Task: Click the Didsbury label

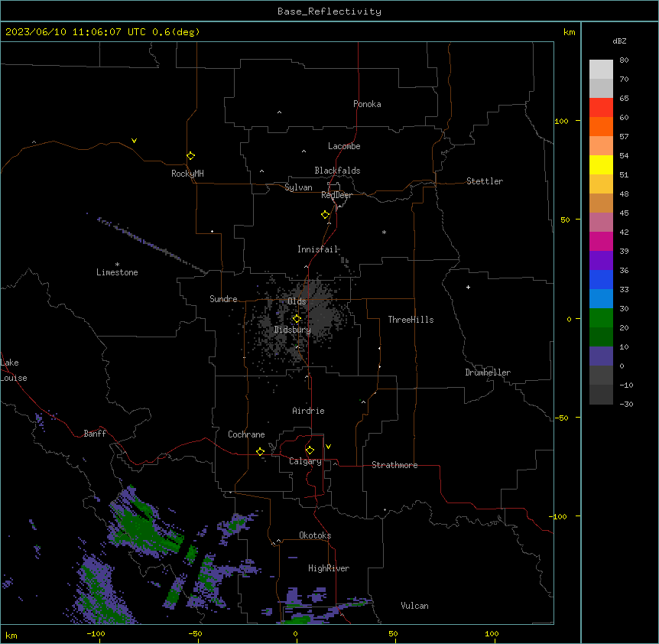Action: pyautogui.click(x=293, y=330)
